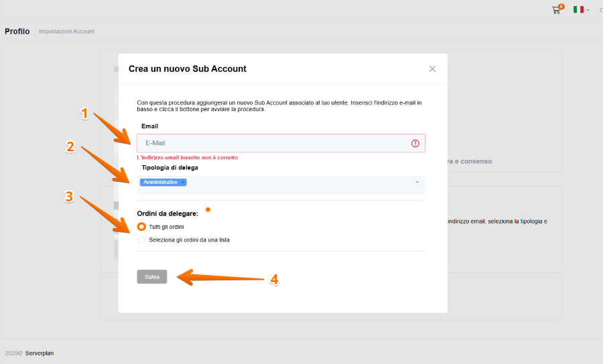The image size is (603, 364).
Task: Click the blue Amministrativo tag chip
Action: (160, 182)
